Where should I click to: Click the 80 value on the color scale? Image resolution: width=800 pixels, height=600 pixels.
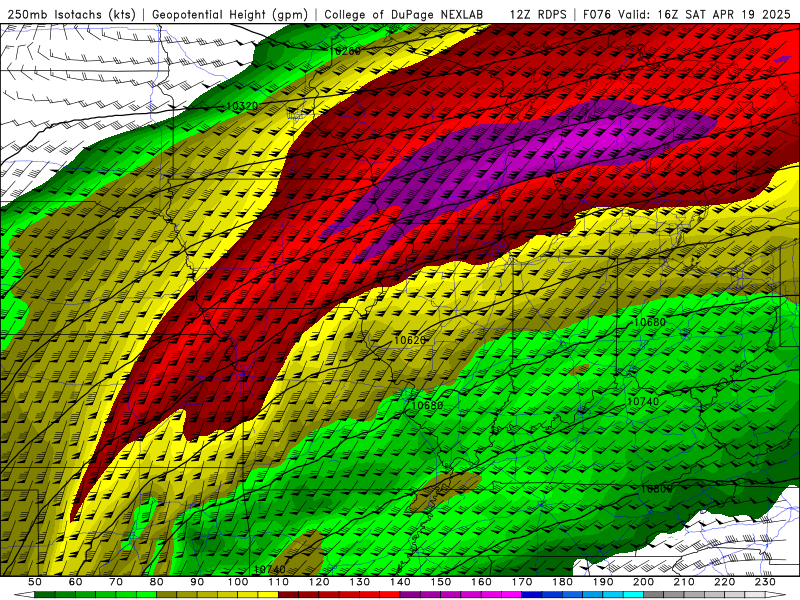click(157, 582)
